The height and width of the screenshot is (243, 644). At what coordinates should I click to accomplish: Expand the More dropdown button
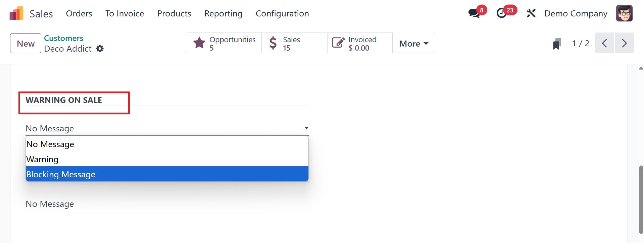tap(413, 44)
